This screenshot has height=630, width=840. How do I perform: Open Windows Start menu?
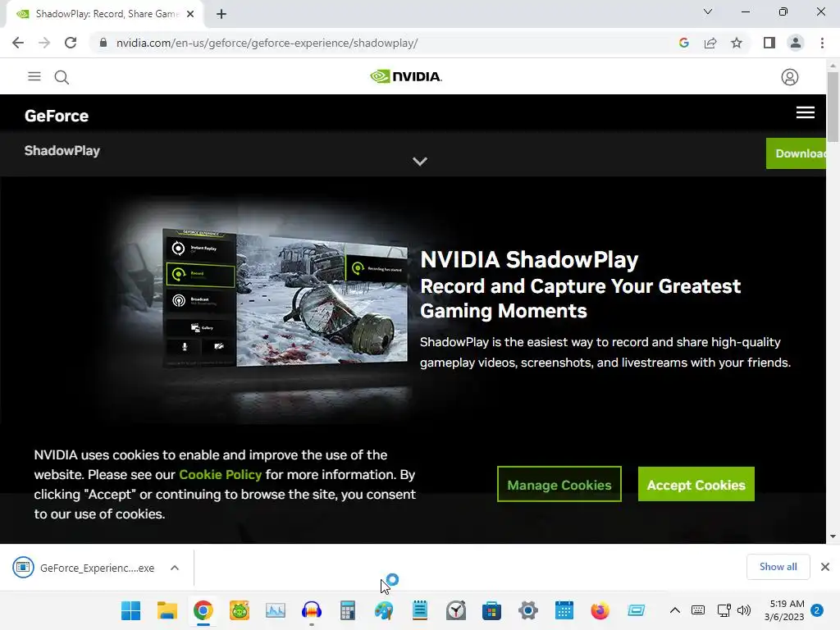[130, 610]
